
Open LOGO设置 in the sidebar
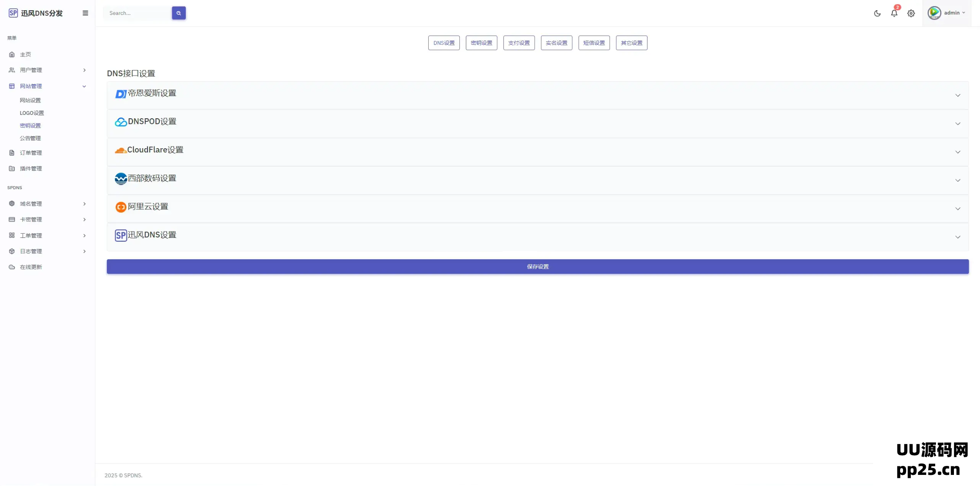32,113
